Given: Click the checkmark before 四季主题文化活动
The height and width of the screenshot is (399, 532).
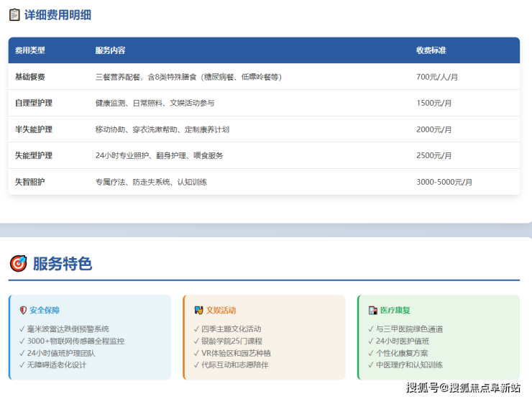Looking at the screenshot, I should [196, 329].
